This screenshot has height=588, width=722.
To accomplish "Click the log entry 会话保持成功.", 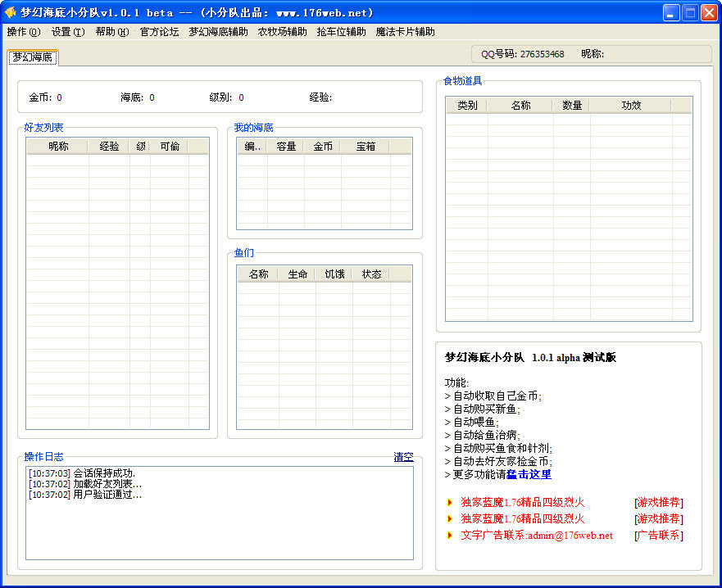I will [x=82, y=473].
